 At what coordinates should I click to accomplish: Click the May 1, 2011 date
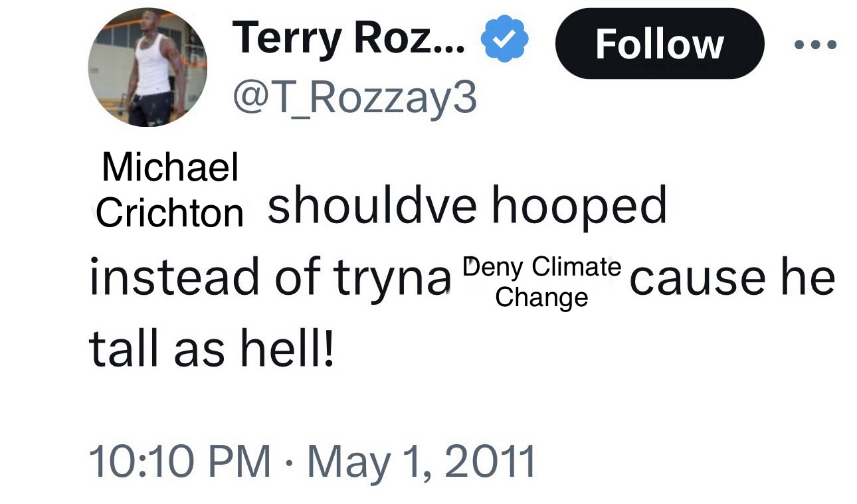421,461
